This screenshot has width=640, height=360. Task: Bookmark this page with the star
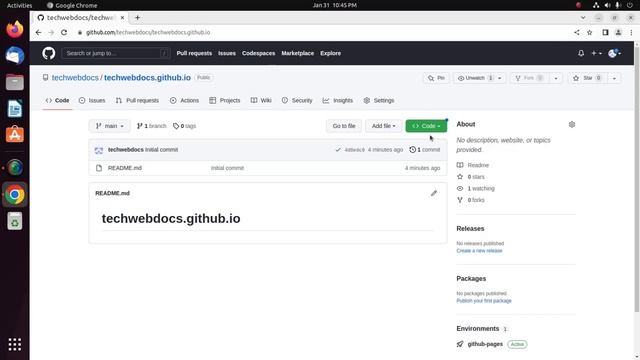click(x=589, y=32)
